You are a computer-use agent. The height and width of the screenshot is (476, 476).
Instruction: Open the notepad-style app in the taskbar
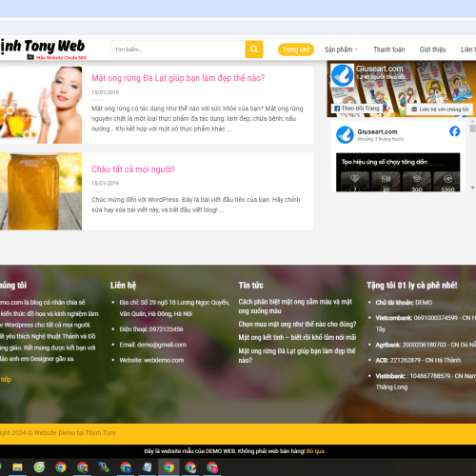click(147, 467)
